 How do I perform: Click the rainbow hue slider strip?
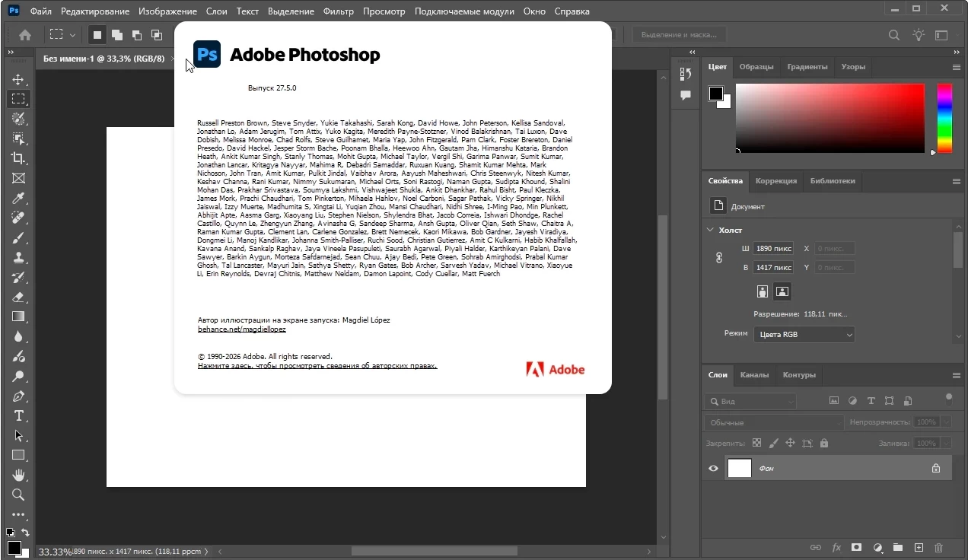(x=944, y=117)
